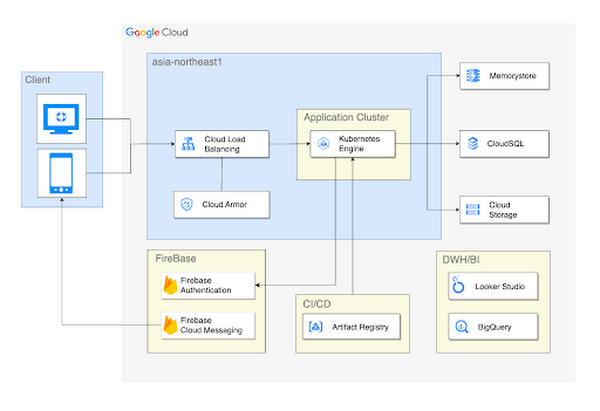Image resolution: width=600 pixels, height=411 pixels.
Task: Select the Firebase Authentication label
Action: pos(206,285)
